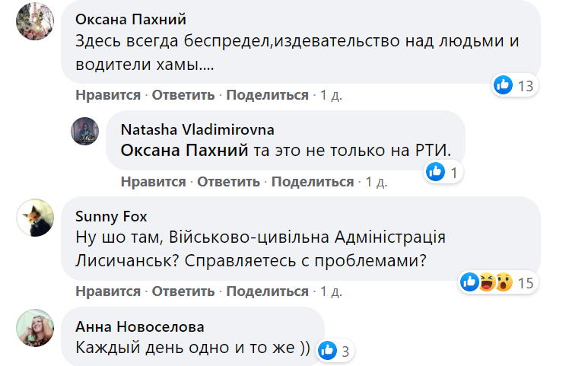Share Natasha Vladimirovna's reply
588x366 pixels.
tap(313, 182)
